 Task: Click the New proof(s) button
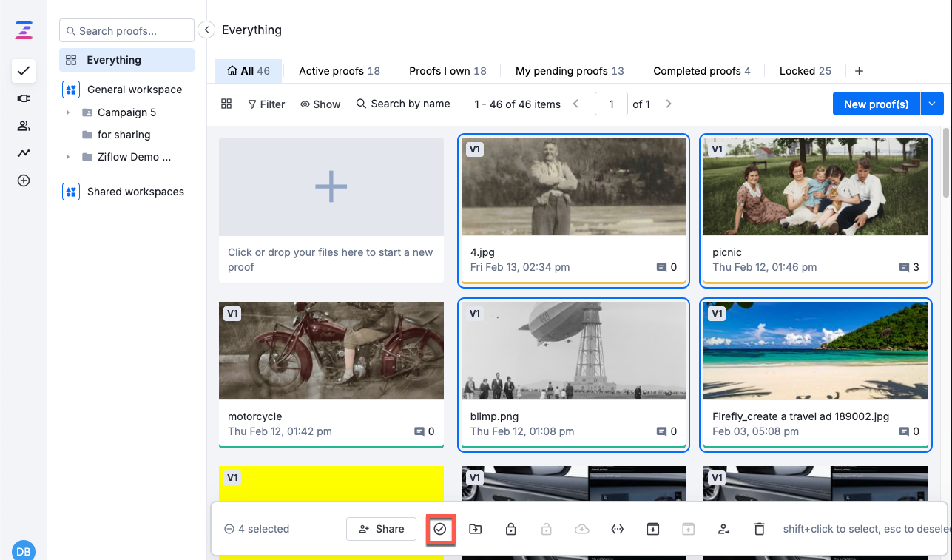[x=876, y=104]
